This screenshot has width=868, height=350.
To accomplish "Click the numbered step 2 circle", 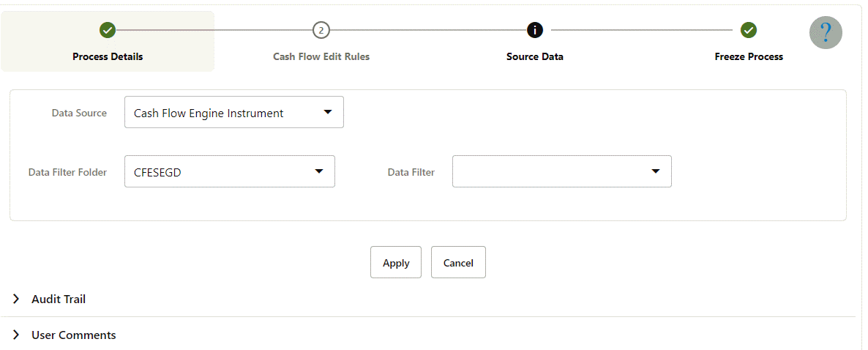I will pos(321,31).
